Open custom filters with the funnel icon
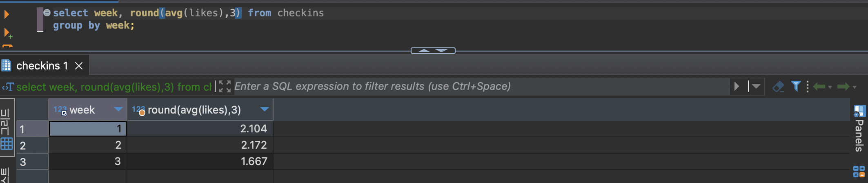Screen dimensions: 868x183 tap(796, 86)
